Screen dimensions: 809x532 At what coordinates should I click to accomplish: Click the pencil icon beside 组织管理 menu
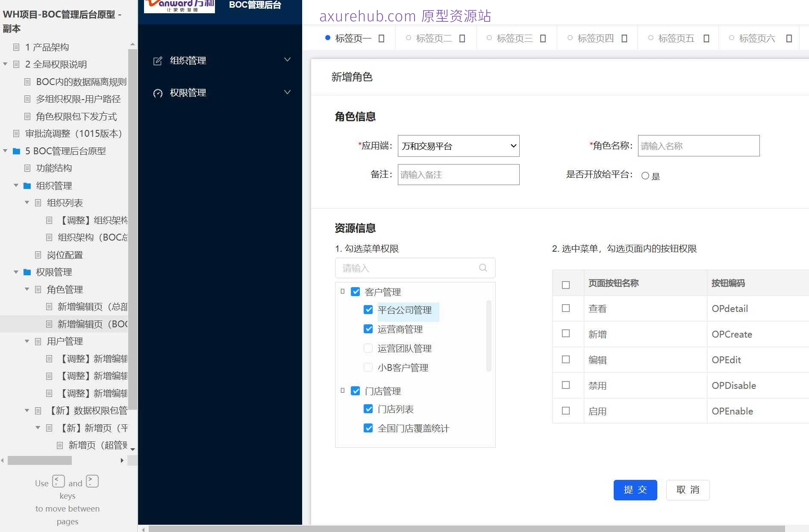158,60
